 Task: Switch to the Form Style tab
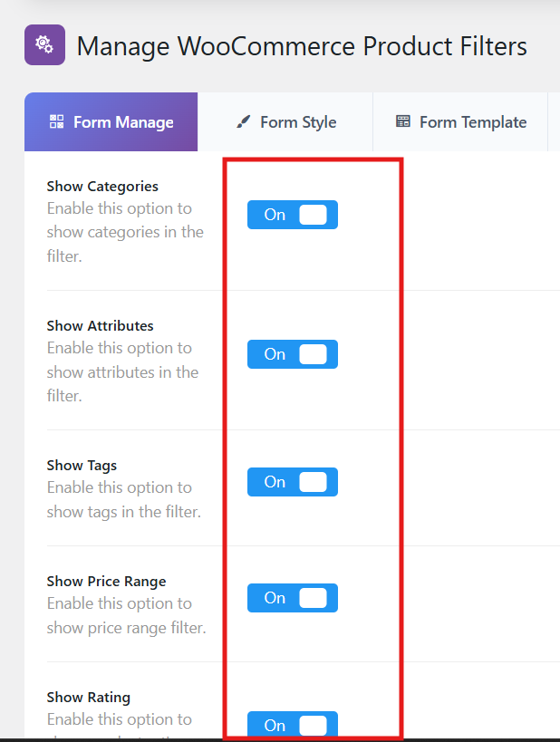tap(285, 122)
